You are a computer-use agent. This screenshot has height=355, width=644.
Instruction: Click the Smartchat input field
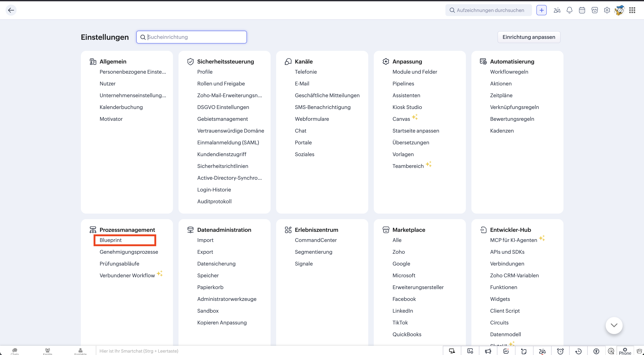[x=269, y=351]
